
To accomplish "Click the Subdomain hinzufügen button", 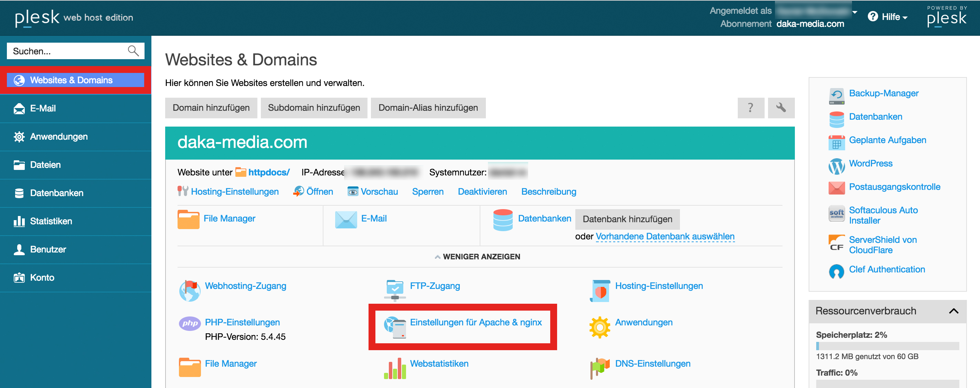I will click(x=313, y=108).
